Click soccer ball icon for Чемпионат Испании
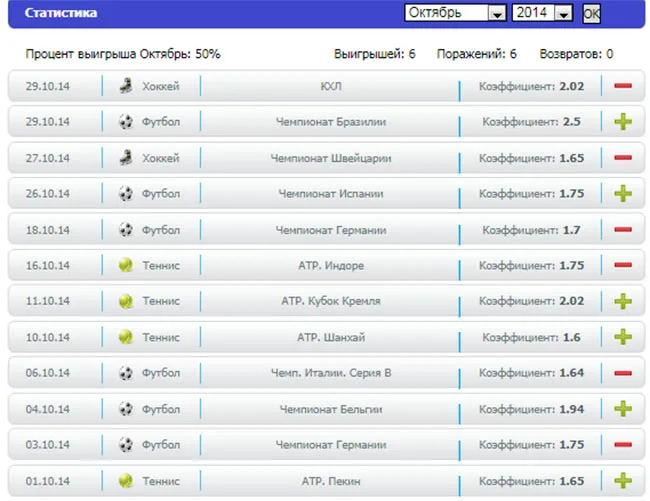 [126, 194]
